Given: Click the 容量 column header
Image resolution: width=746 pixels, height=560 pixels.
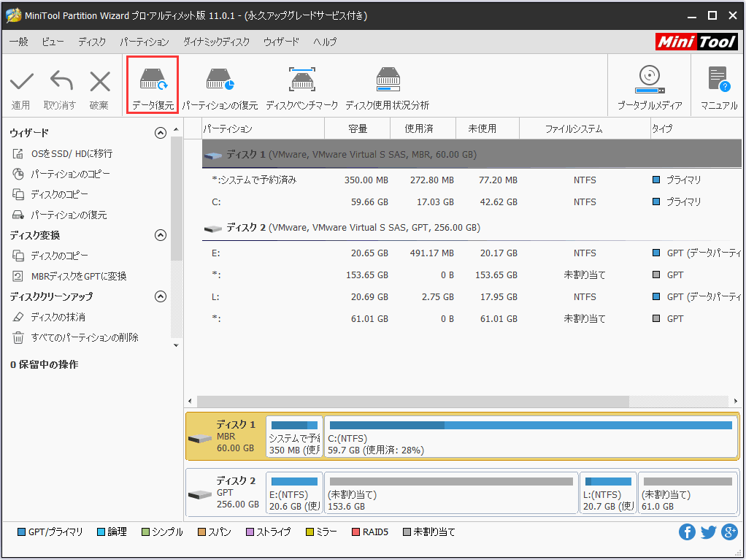Looking at the screenshot, I should pyautogui.click(x=358, y=129).
